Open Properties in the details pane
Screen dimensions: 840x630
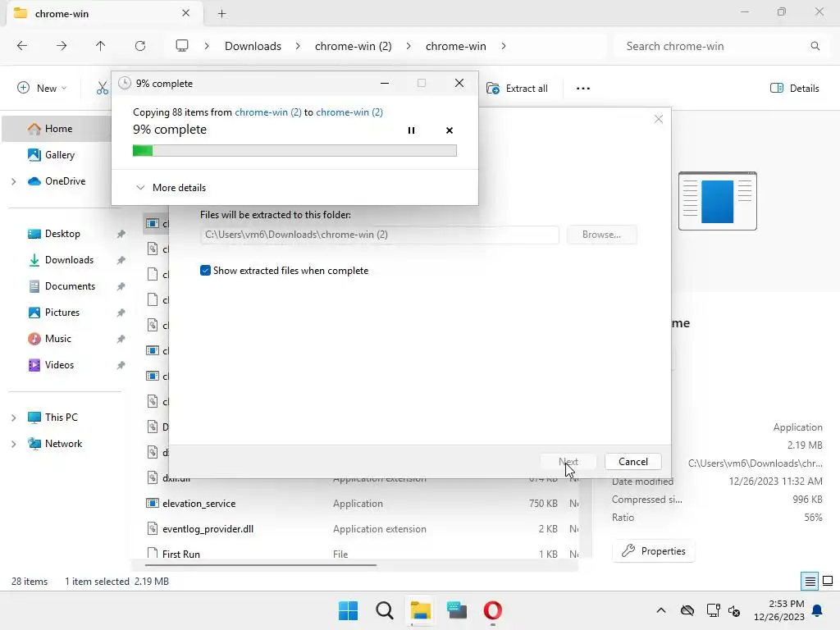(x=654, y=551)
